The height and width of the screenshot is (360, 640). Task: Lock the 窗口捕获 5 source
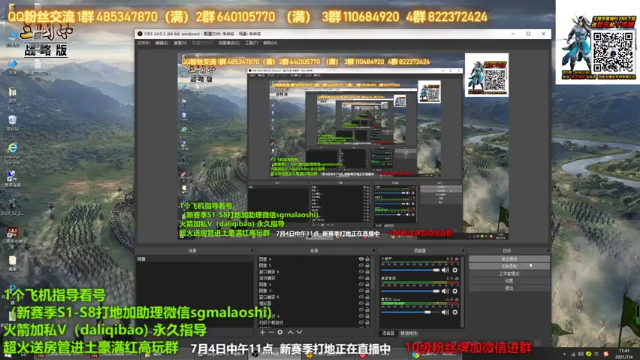pos(367,297)
